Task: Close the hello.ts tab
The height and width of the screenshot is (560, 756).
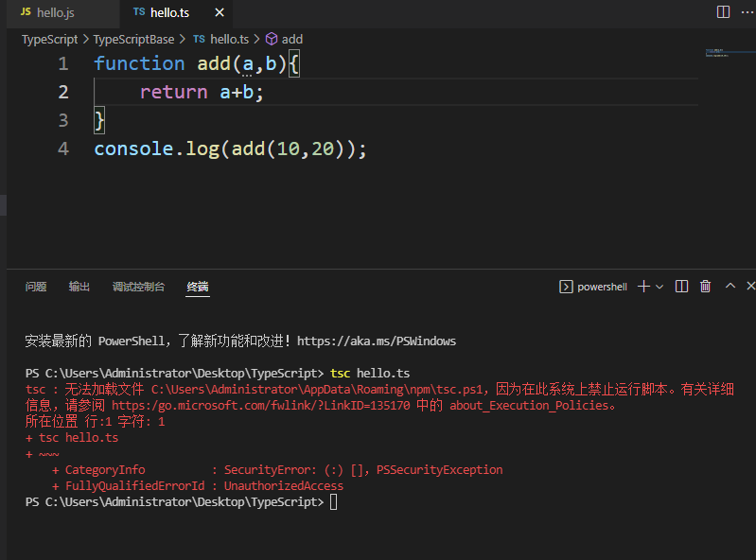Action: click(x=220, y=12)
